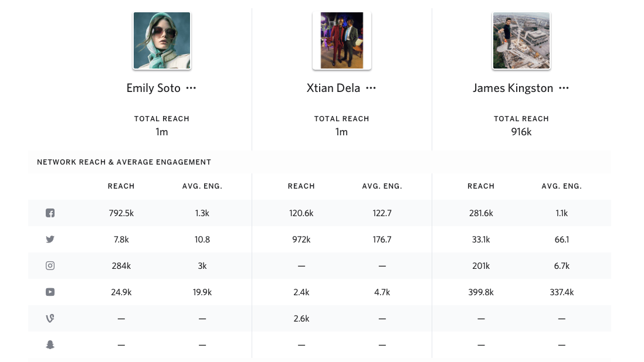Click the Instagram network icon
Viewport: 644px width, 362px height.
point(50,266)
